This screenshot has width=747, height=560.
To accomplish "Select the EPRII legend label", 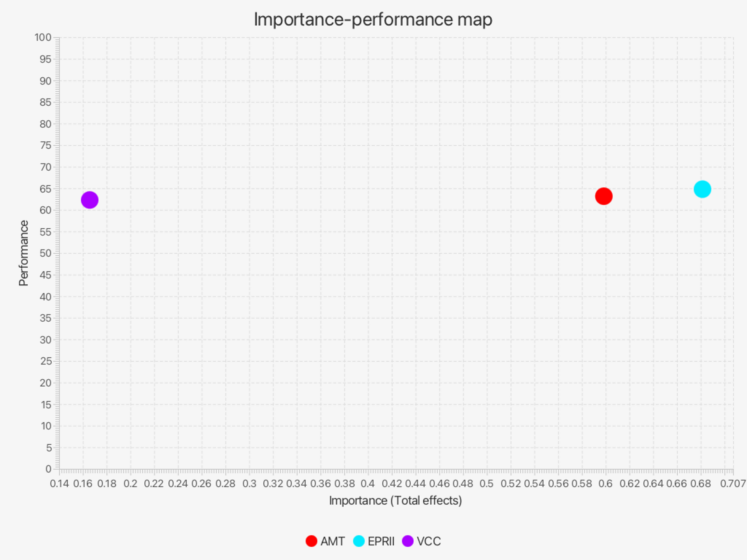I will pyautogui.click(x=381, y=541).
